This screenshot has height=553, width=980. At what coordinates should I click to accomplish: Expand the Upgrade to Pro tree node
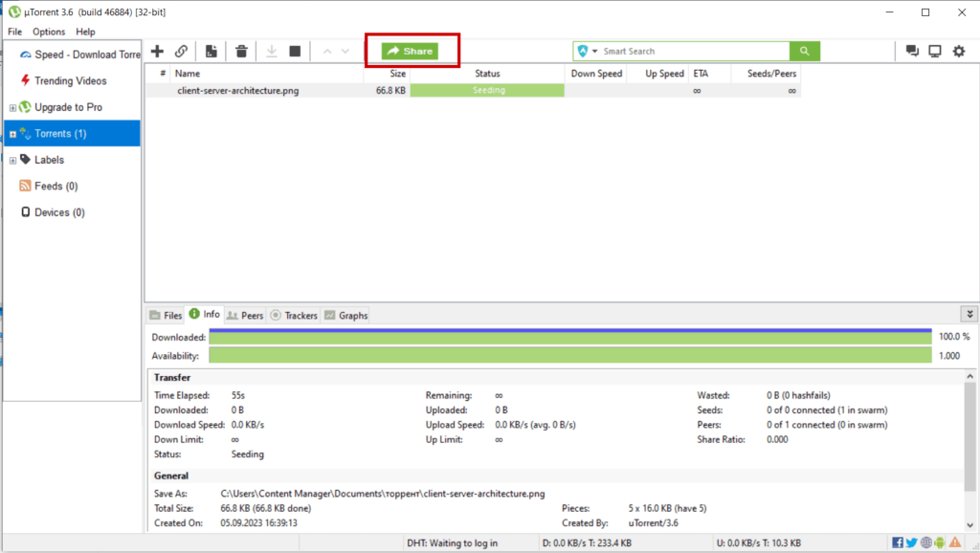click(12, 107)
